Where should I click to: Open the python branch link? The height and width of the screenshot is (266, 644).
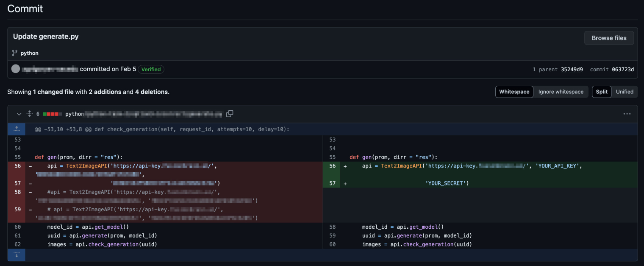click(x=29, y=53)
